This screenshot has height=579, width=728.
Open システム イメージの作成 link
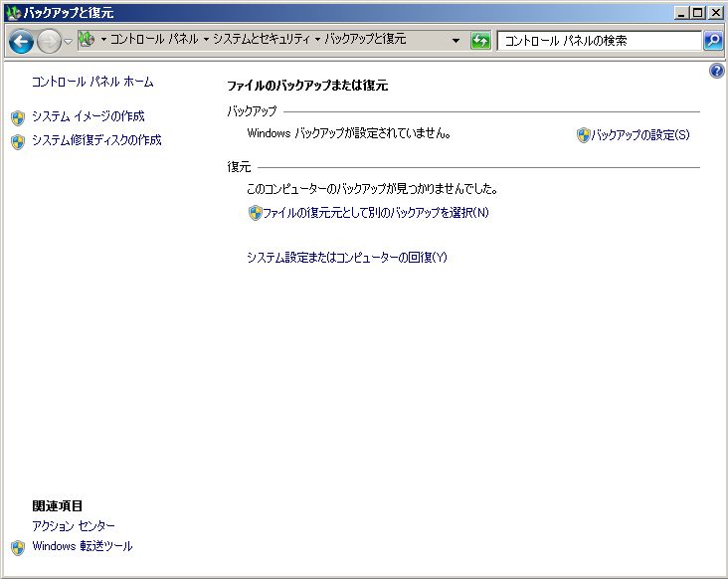click(x=89, y=116)
